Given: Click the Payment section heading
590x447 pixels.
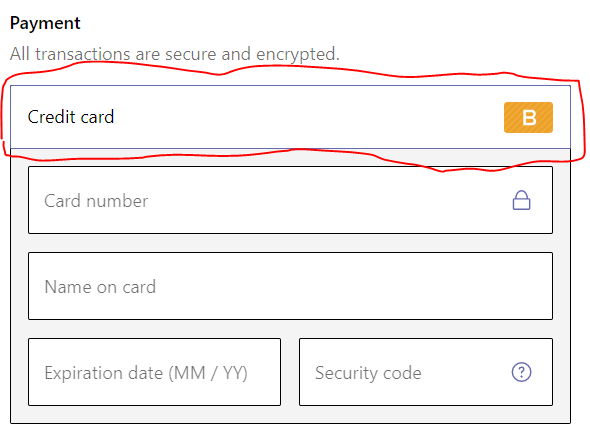Looking at the screenshot, I should pos(45,23).
